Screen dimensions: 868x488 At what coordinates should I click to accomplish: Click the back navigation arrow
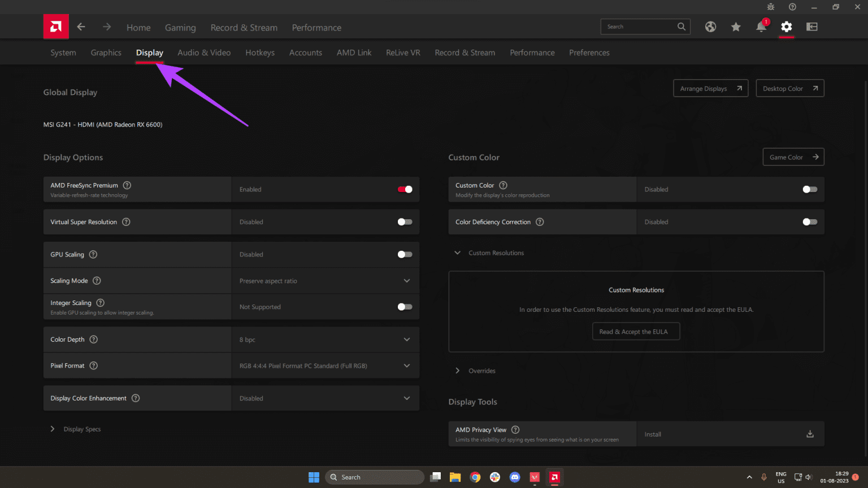[x=81, y=27]
